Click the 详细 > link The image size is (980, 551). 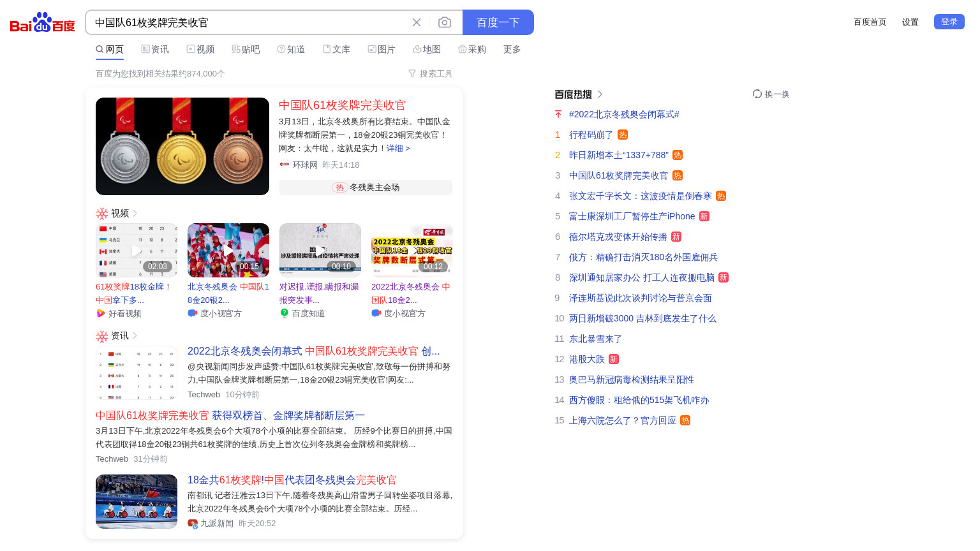click(x=398, y=148)
